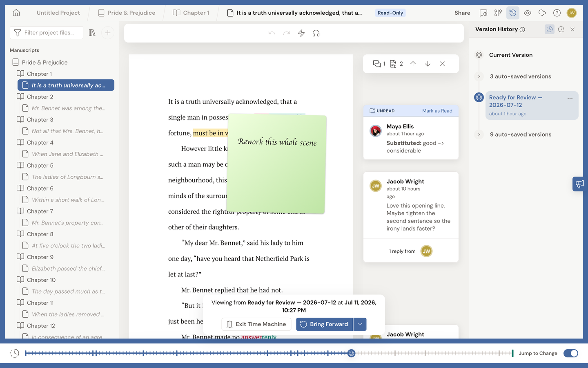Screen dimensions: 588x368
Task: Open the Untitled Project breadcrumb tab
Action: coord(58,13)
